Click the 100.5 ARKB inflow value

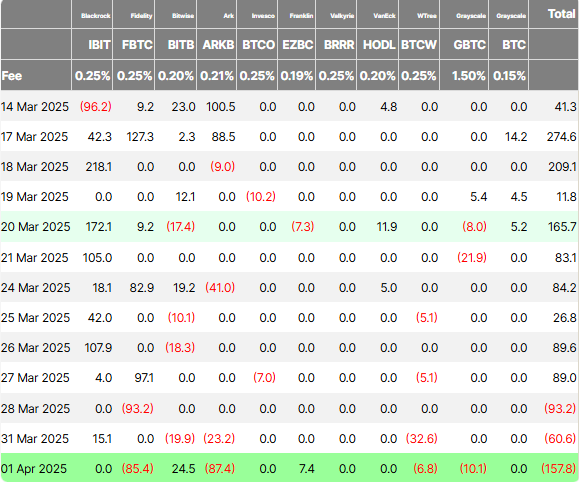coord(220,107)
